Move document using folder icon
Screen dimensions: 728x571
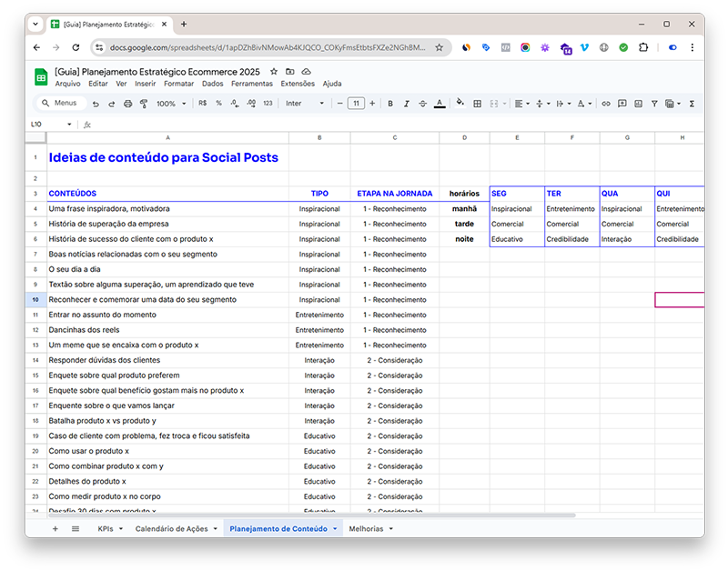click(289, 72)
